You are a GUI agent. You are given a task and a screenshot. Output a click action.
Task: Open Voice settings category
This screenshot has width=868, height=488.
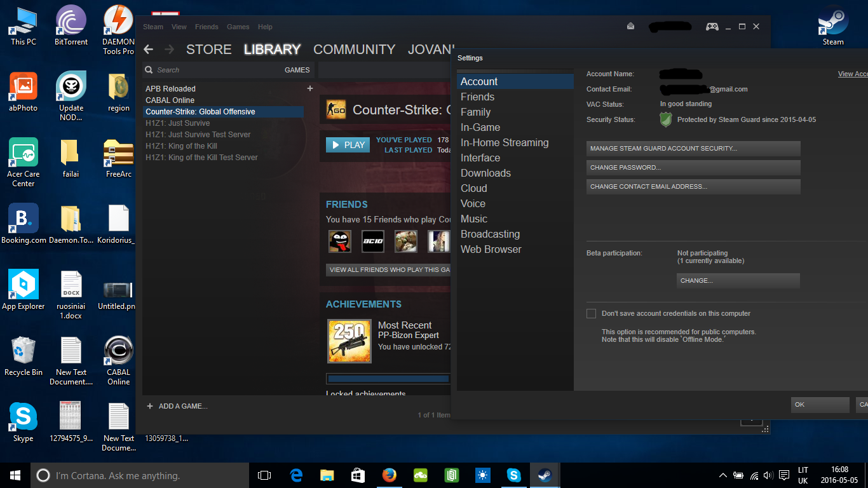[x=515, y=203]
